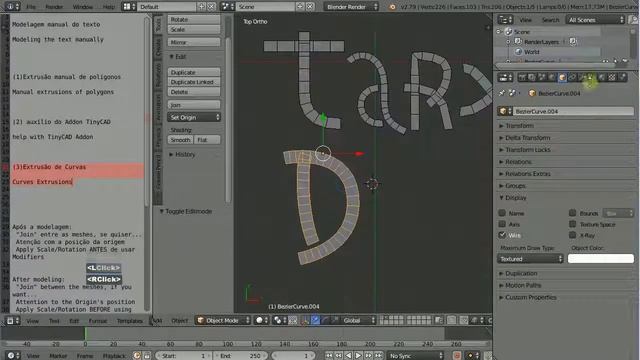640x360 pixels.
Task: Open Material properties tab icon
Action: point(602,77)
